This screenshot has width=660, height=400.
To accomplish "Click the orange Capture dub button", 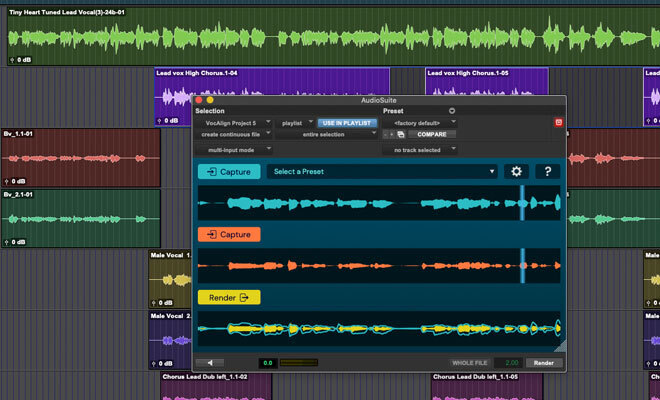I will [x=229, y=234].
